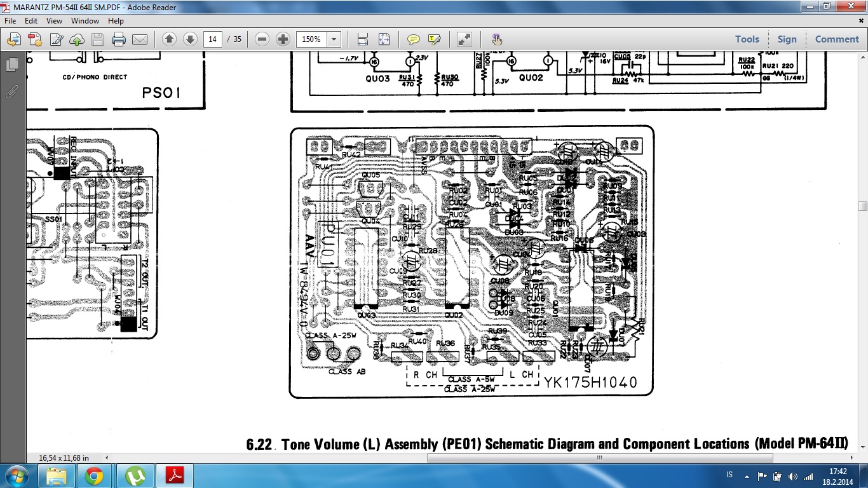
Task: Show hidden tray icons arrow
Action: pyautogui.click(x=747, y=476)
